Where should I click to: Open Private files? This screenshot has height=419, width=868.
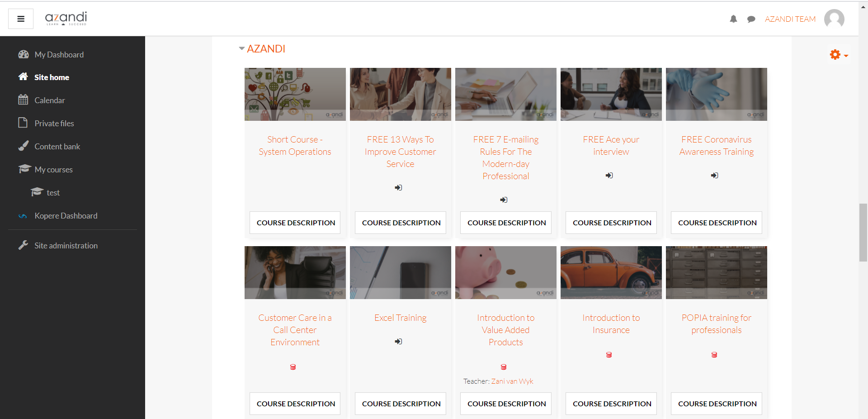click(x=54, y=124)
